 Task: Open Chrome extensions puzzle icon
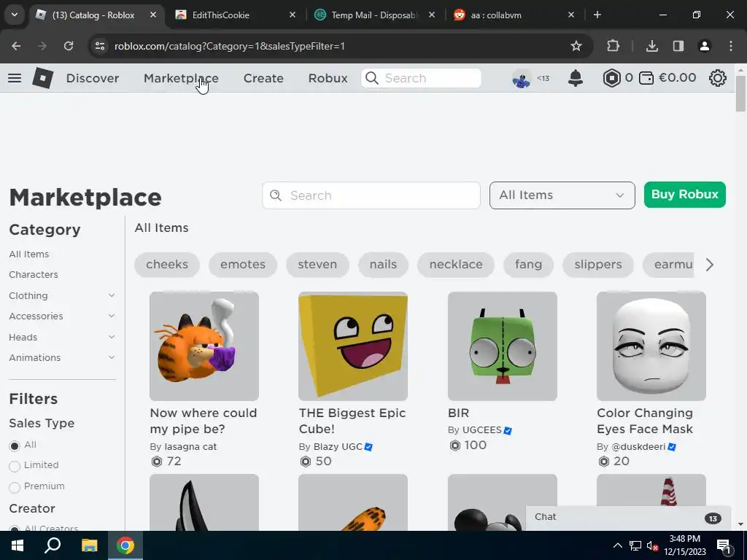613,46
